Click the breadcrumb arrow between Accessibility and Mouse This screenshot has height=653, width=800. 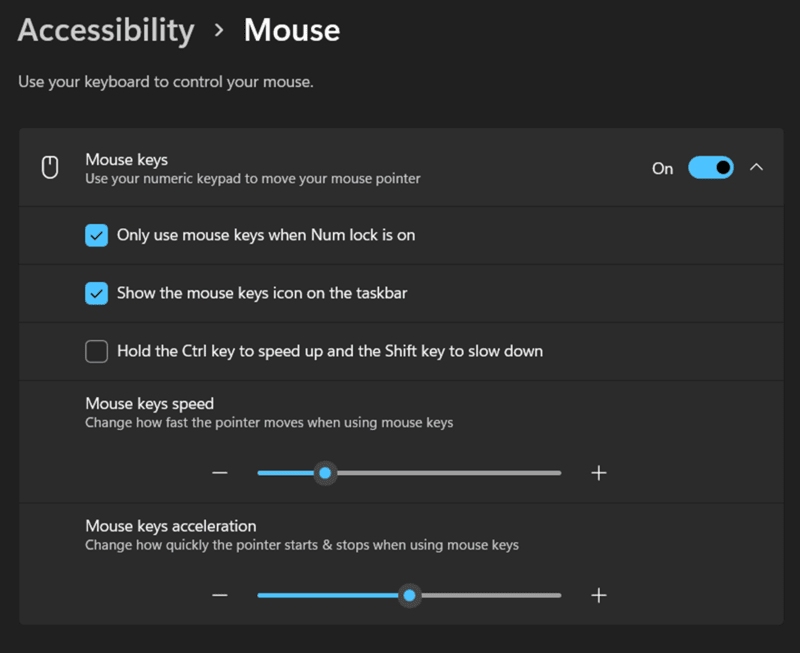click(219, 31)
